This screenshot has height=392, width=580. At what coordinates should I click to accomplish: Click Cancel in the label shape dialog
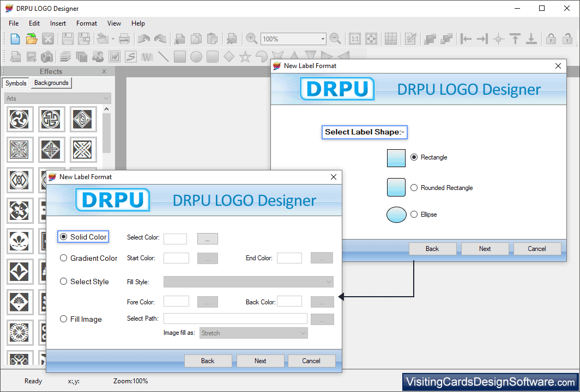[537, 249]
